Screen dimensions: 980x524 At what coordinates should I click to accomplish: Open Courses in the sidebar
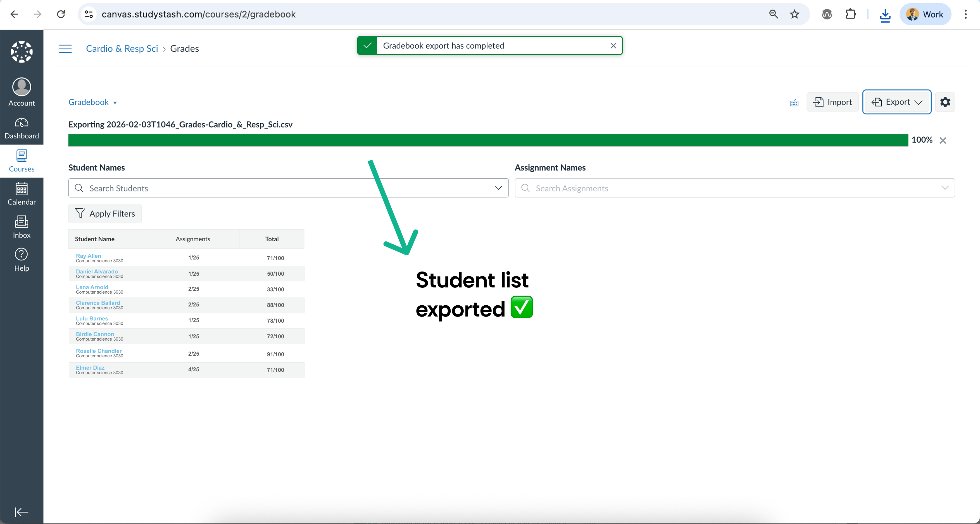[x=22, y=161]
